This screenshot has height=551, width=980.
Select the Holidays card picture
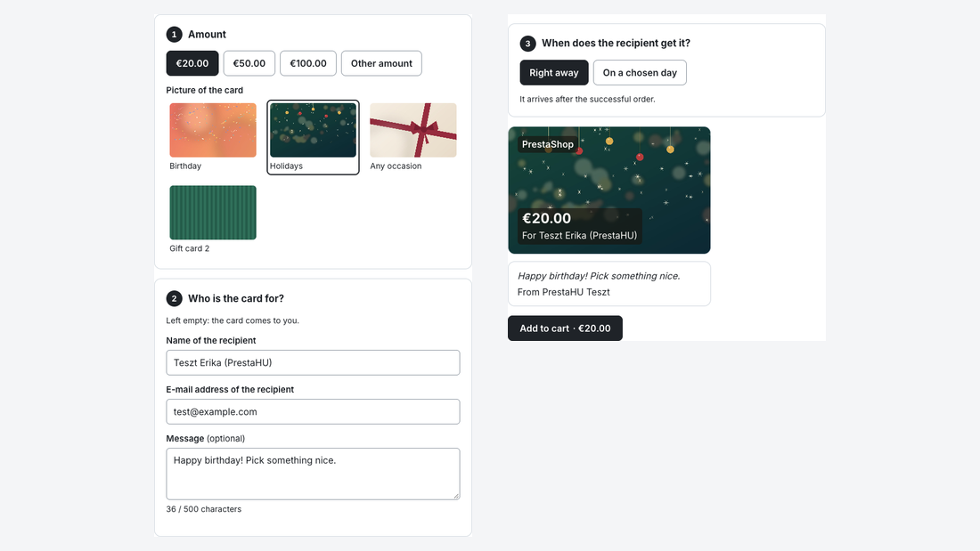pos(313,137)
